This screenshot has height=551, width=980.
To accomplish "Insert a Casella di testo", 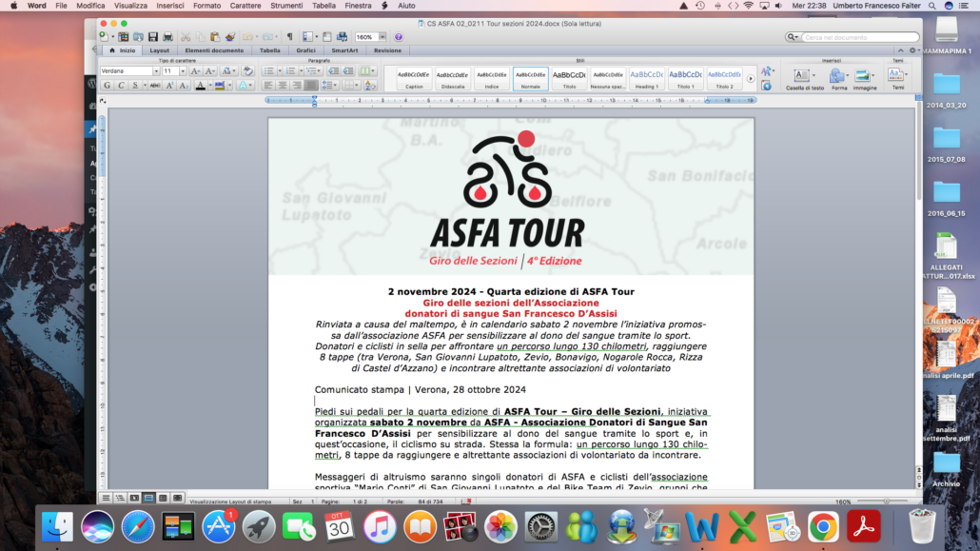I will 804,79.
